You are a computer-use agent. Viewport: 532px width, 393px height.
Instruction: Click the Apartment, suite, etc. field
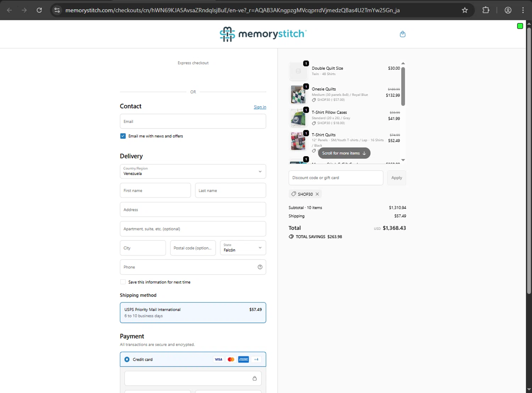[193, 229]
